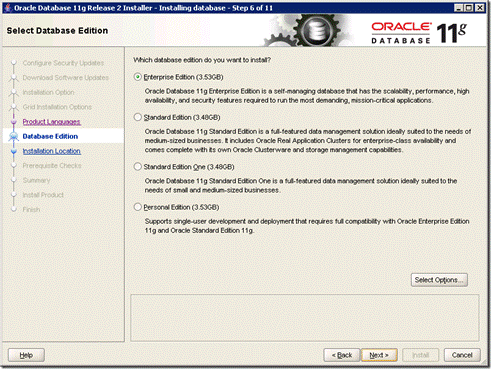Click the Java icon in title bar
The width and height of the screenshot is (491, 369).
pos(8,8)
